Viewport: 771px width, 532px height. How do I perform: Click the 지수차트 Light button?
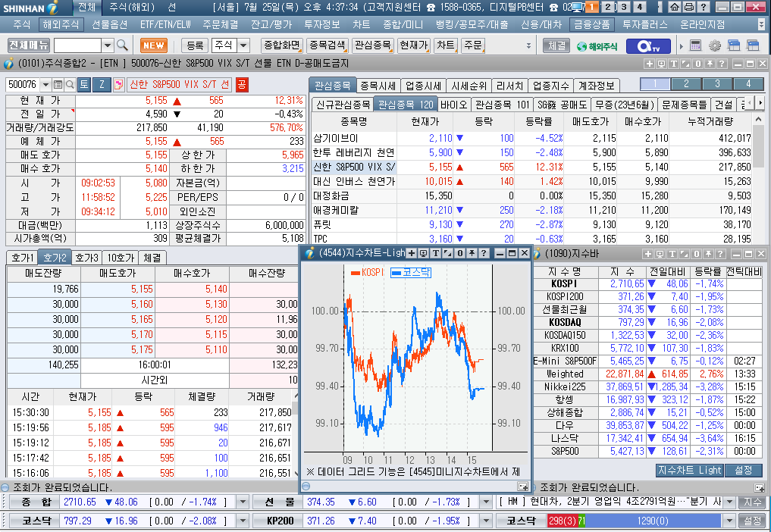pyautogui.click(x=689, y=470)
